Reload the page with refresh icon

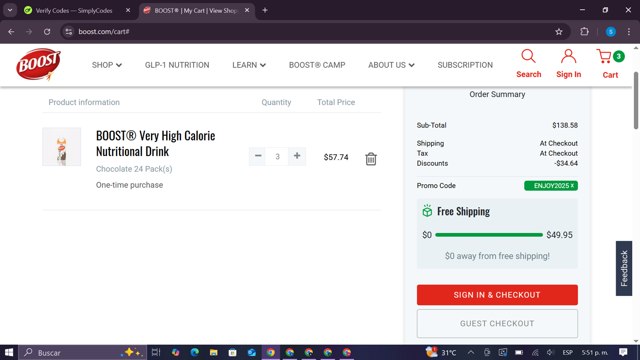click(47, 31)
